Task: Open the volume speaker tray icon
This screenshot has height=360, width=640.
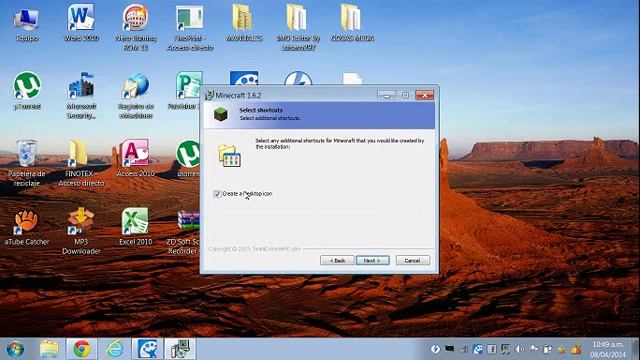Action: coord(519,349)
